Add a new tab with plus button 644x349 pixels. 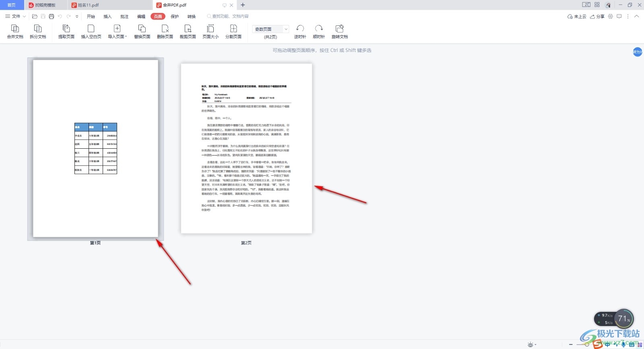click(243, 5)
